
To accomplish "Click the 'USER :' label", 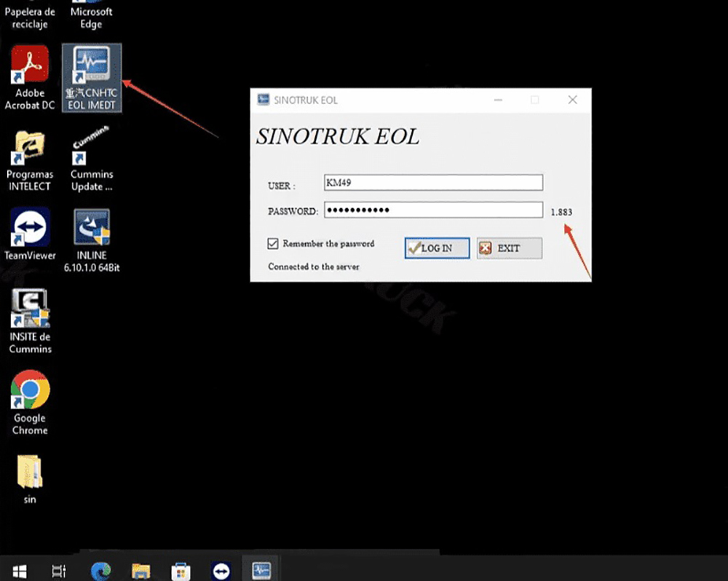I will 281,186.
